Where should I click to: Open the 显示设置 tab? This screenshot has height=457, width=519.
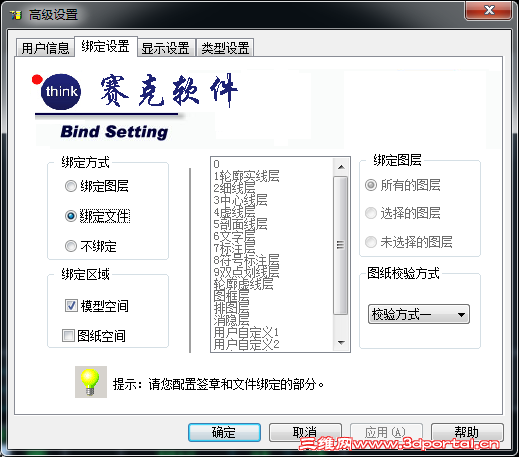(166, 48)
